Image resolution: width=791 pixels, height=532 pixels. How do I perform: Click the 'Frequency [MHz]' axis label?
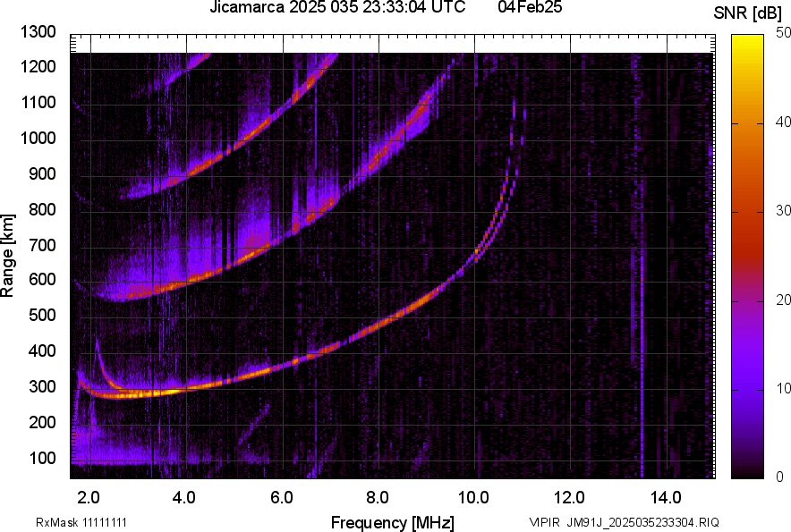pyautogui.click(x=393, y=522)
